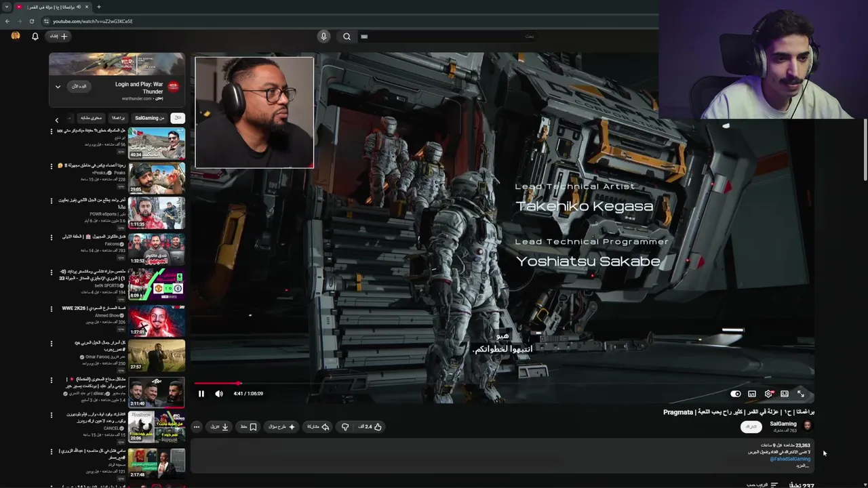Screen dimensions: 868x488
Task: Open the player settings gear
Action: pyautogui.click(x=768, y=394)
